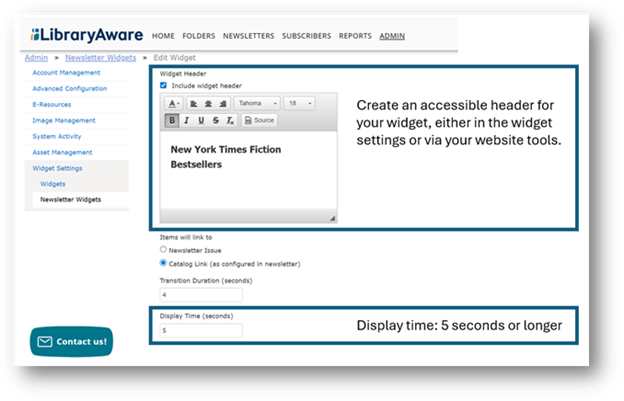The image size is (624, 401).
Task: Click the Display Time input field
Action: click(201, 331)
